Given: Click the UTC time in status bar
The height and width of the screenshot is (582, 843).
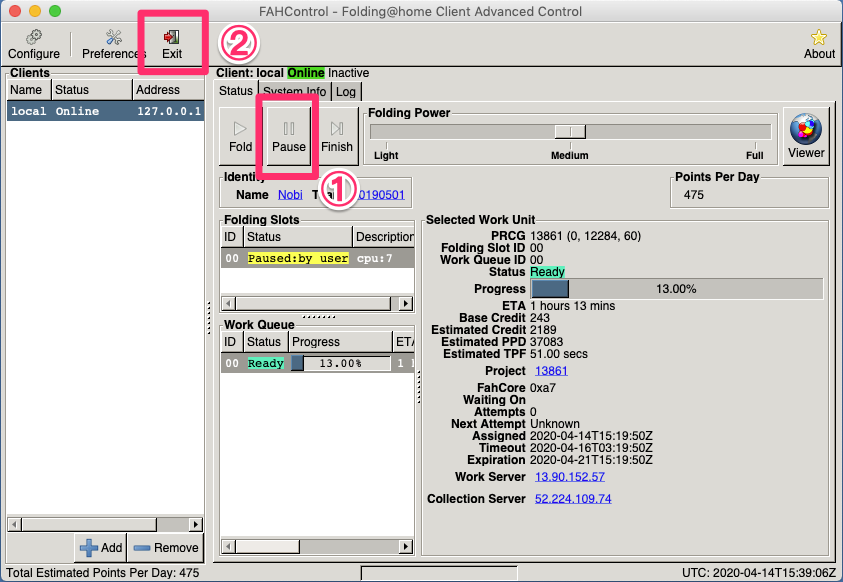Looking at the screenshot, I should (759, 573).
